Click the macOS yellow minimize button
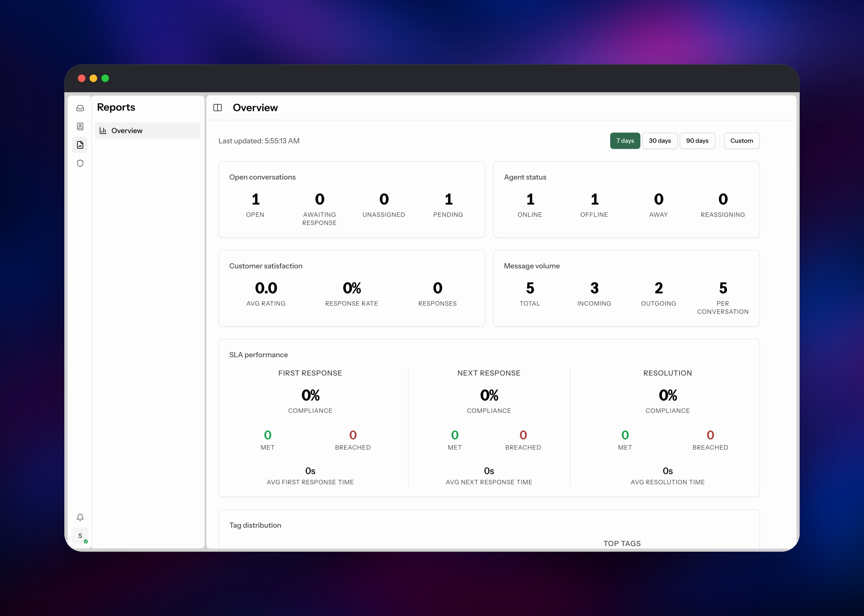Viewport: 864px width, 616px height. pos(93,78)
